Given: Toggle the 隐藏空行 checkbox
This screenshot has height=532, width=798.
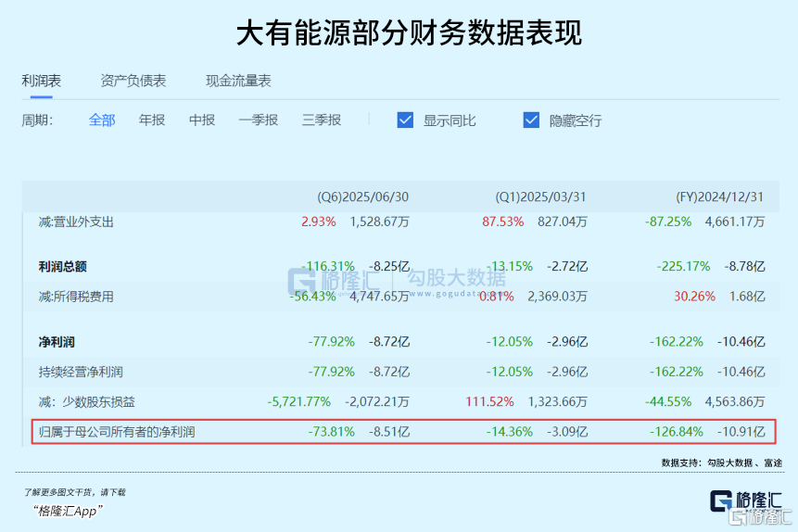Looking at the screenshot, I should coord(531,120).
